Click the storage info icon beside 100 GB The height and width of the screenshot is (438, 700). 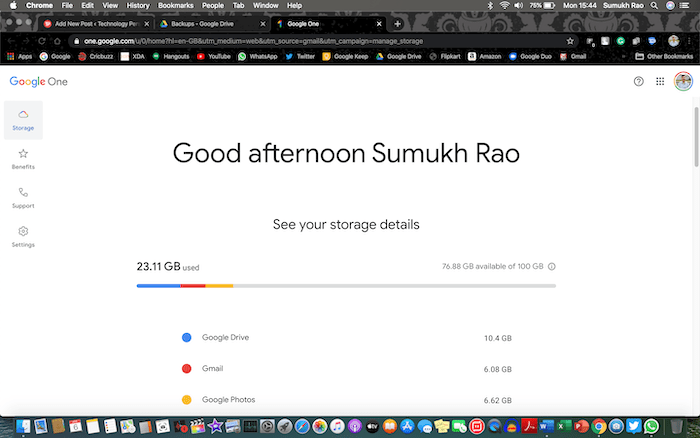coord(552,267)
